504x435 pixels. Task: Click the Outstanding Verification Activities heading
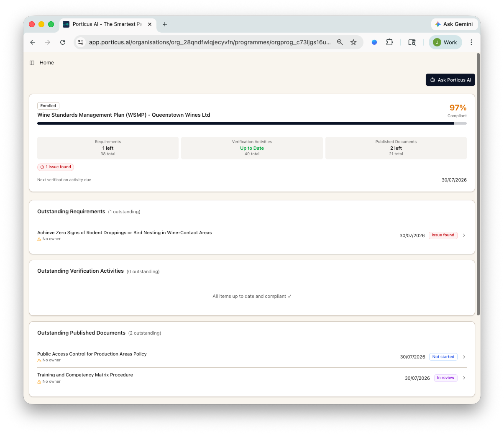(x=80, y=271)
